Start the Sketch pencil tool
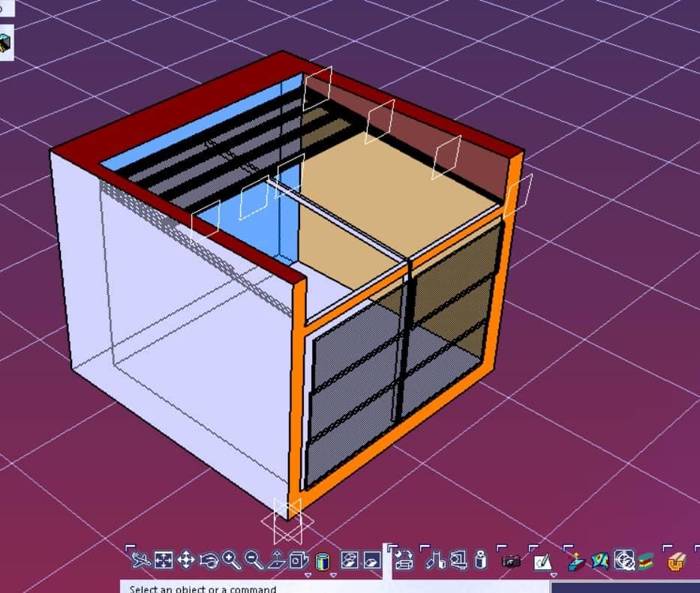700x593 pixels. [x=543, y=561]
